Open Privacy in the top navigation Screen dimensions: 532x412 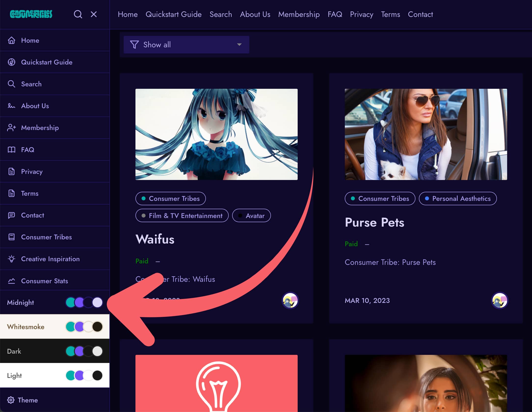pos(361,14)
